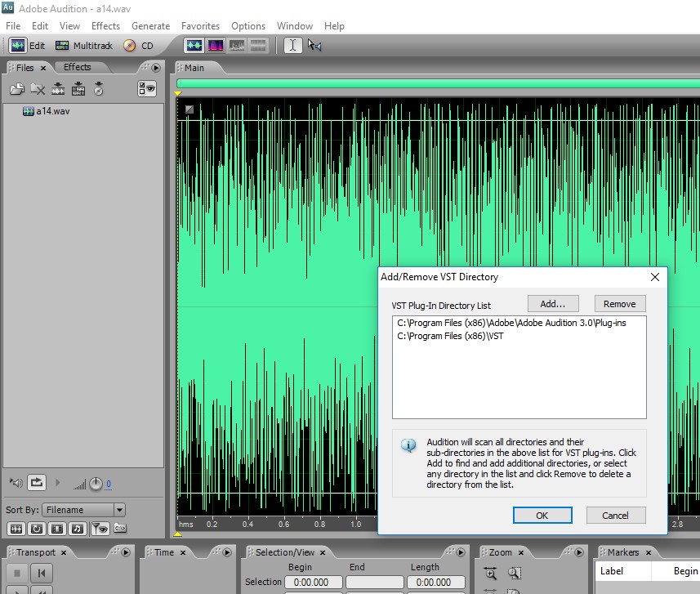Open the Transport panel options menu
Viewport: 700px width, 594px height.
pos(126,552)
